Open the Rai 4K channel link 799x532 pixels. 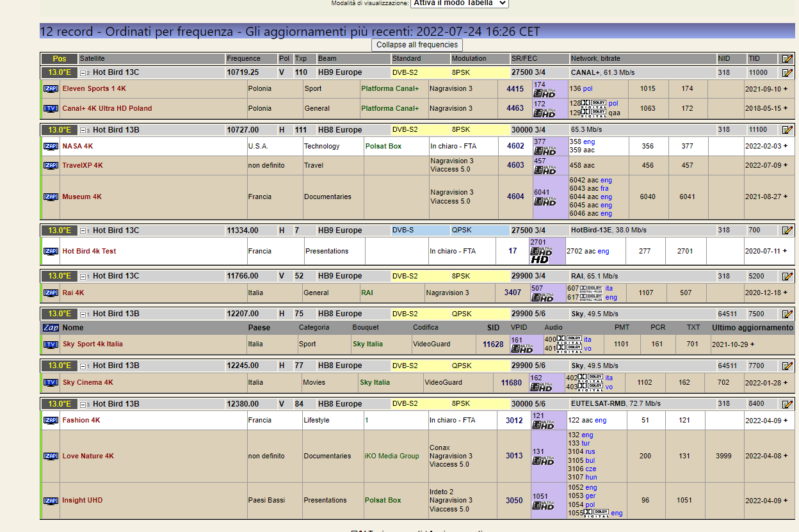pos(73,293)
